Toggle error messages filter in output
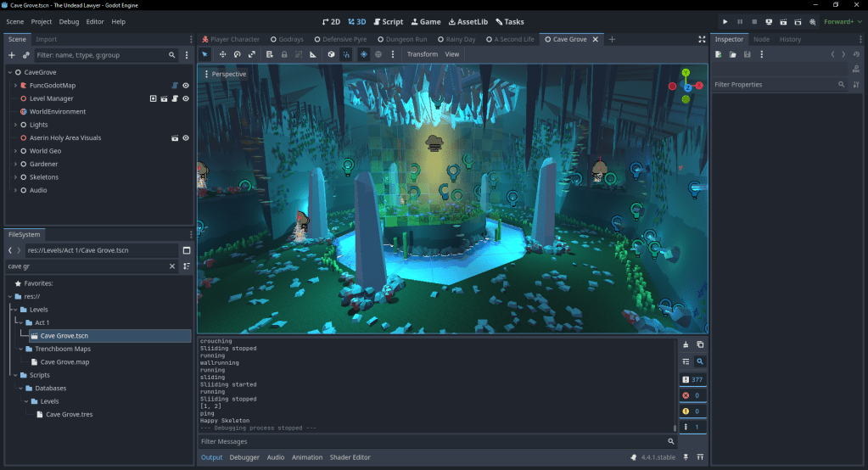 (692, 395)
